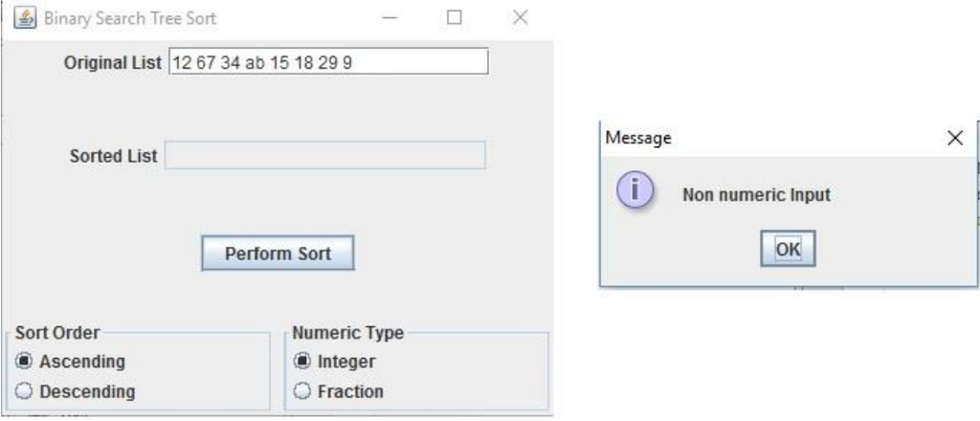The image size is (980, 421).
Task: Click the Perform Sort button
Action: pyautogui.click(x=278, y=254)
